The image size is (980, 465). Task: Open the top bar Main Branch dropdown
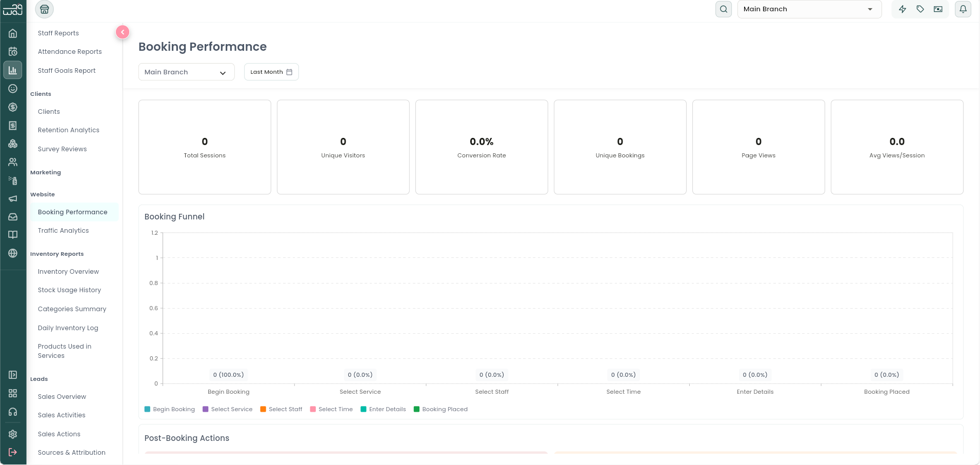click(809, 9)
